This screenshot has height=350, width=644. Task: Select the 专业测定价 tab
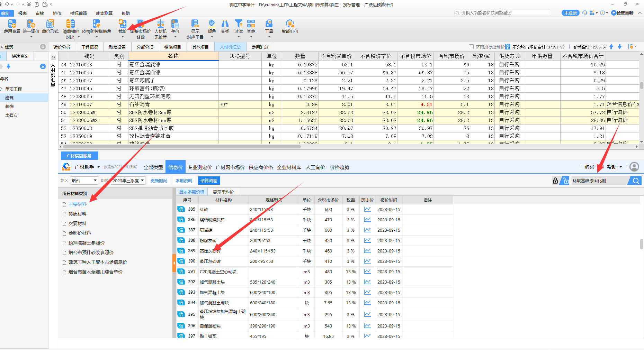(200, 167)
